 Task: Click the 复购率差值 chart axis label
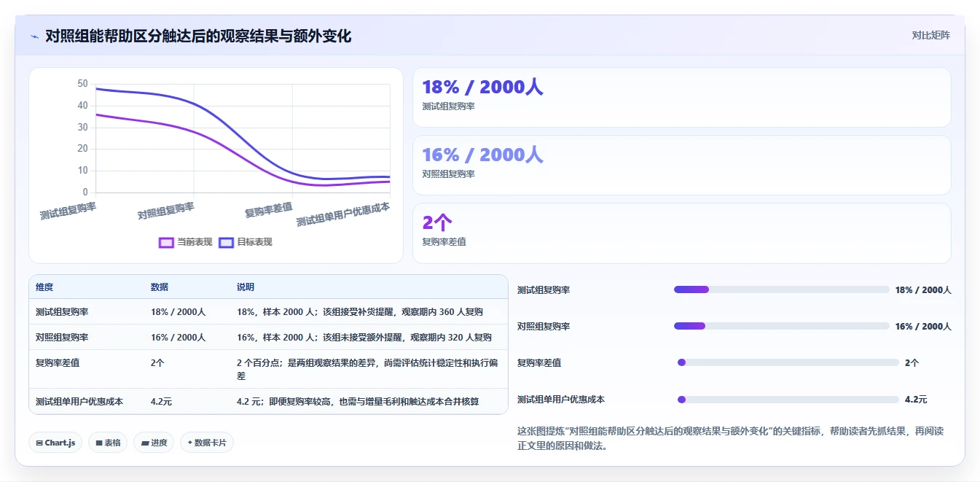[x=268, y=211]
